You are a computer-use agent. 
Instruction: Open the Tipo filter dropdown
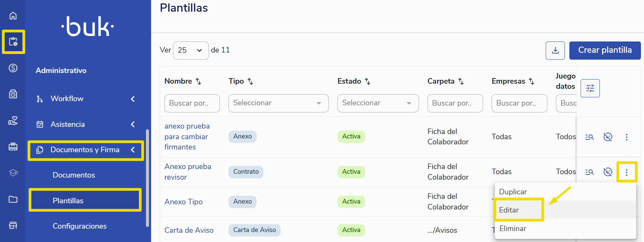[278, 103]
